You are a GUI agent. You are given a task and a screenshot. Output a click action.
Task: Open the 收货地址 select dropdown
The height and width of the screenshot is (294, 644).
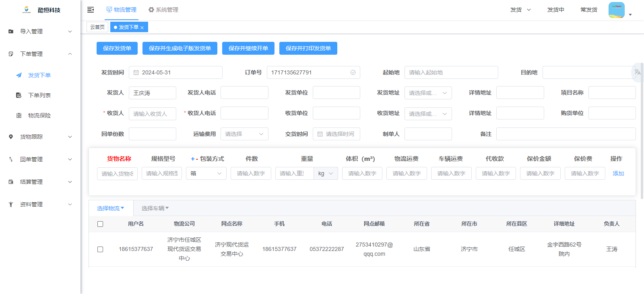[428, 114]
